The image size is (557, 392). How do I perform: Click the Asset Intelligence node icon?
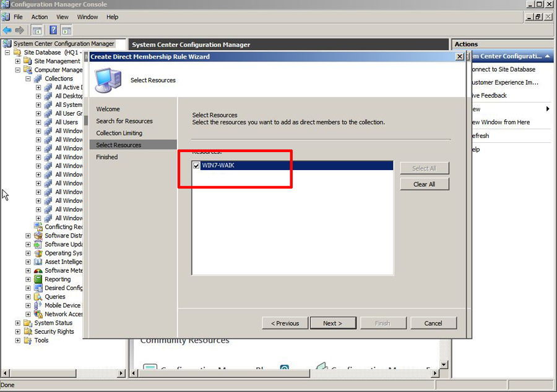(x=38, y=262)
